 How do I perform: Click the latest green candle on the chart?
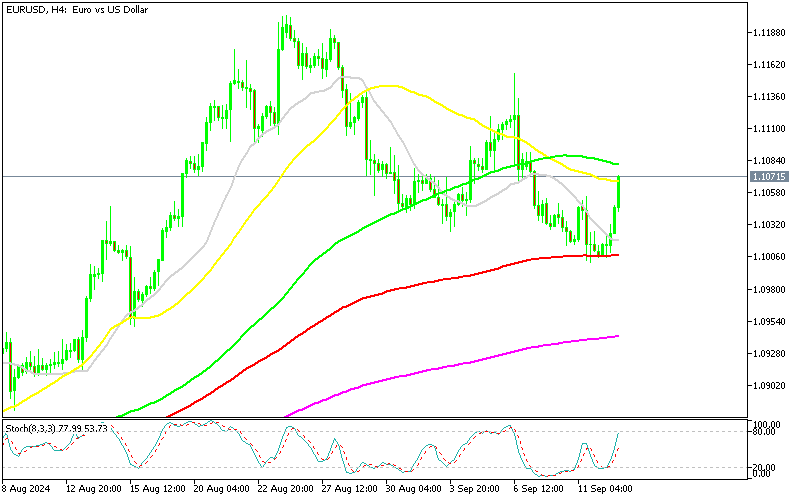coord(620,192)
